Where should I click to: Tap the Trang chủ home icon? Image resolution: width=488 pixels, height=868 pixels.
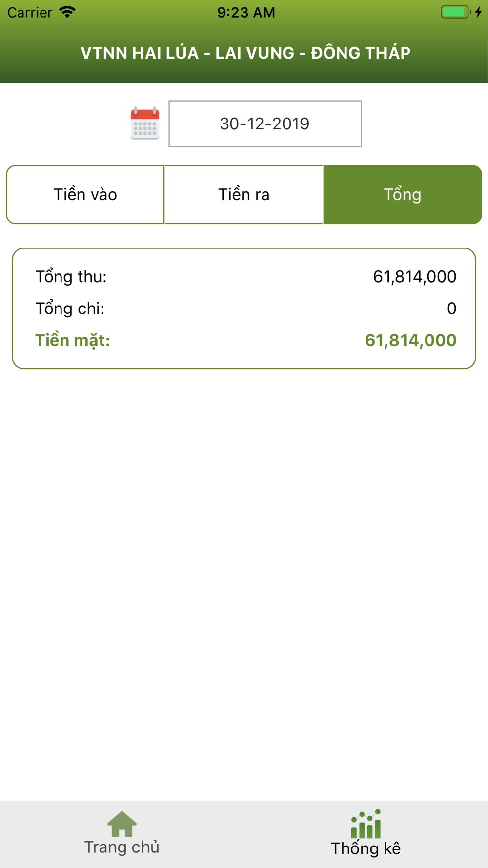click(122, 824)
